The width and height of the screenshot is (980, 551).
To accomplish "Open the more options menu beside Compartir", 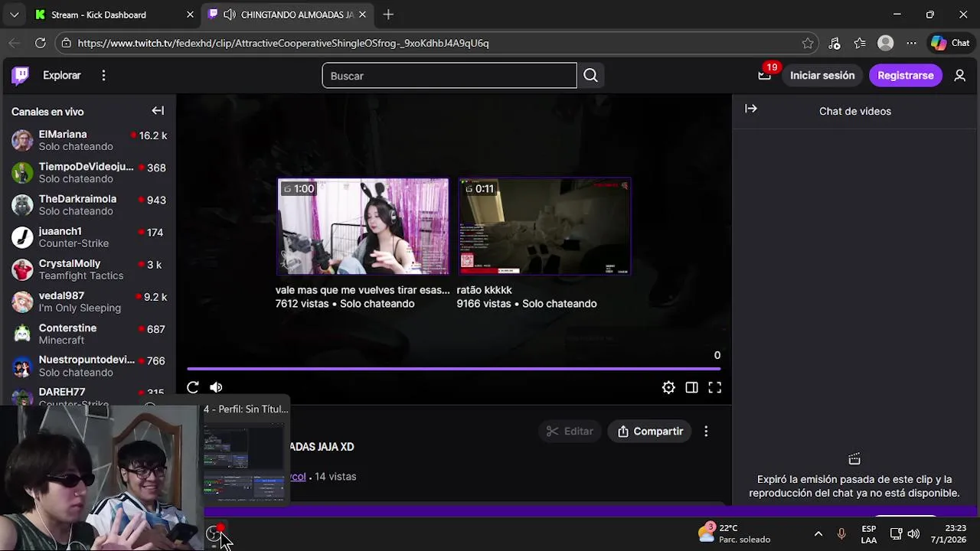I will click(706, 431).
